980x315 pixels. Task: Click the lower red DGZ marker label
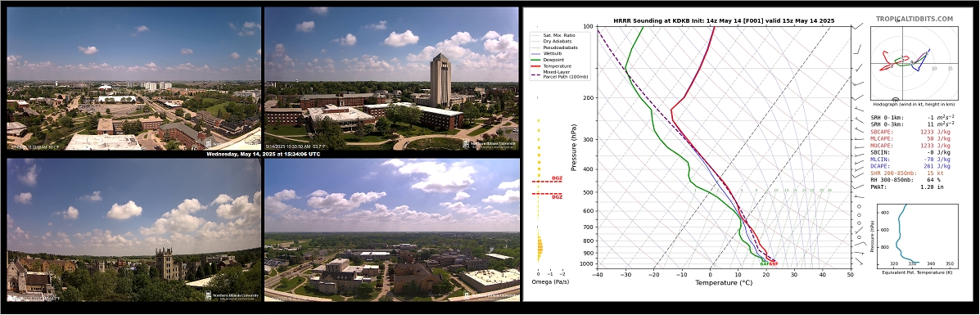[557, 197]
